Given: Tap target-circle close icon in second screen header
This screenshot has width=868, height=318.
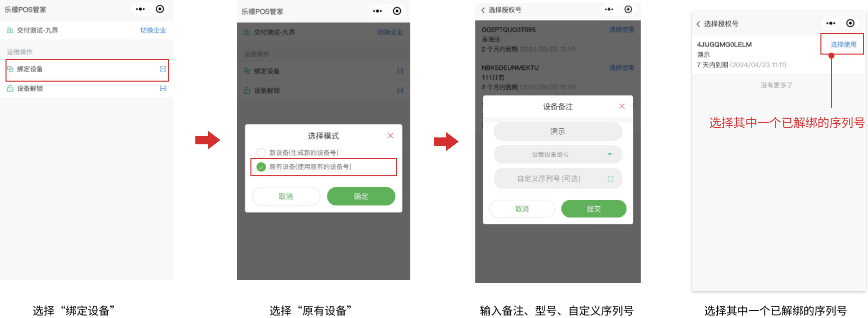Looking at the screenshot, I should click(397, 11).
